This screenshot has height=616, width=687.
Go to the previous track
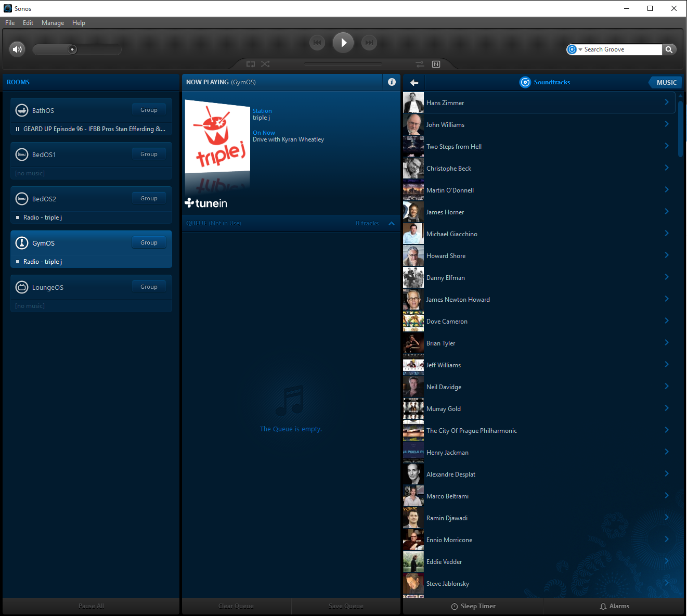pyautogui.click(x=317, y=43)
